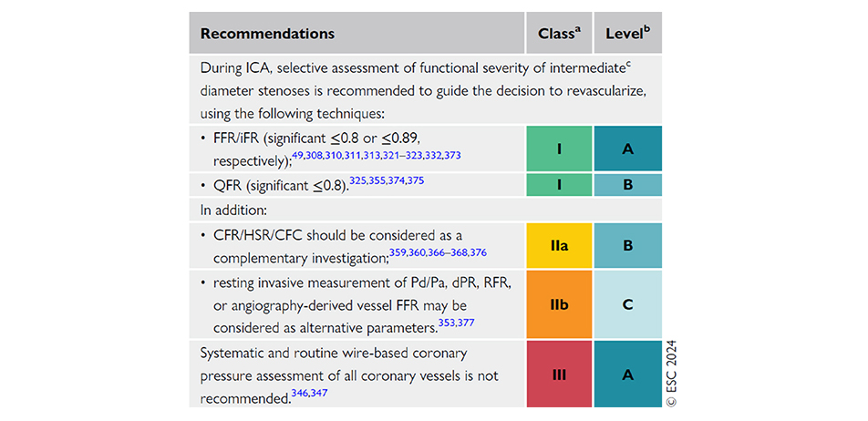Select Level B cell in QFR row
The width and height of the screenshot is (868, 421).
point(627,185)
